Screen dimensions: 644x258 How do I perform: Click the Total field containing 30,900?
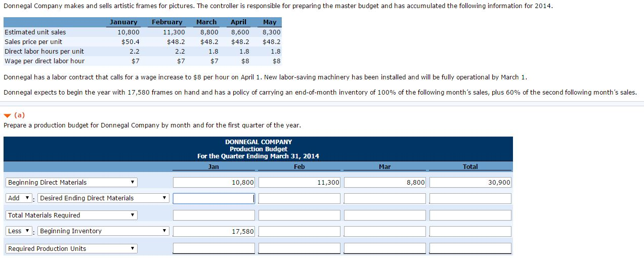click(x=470, y=183)
